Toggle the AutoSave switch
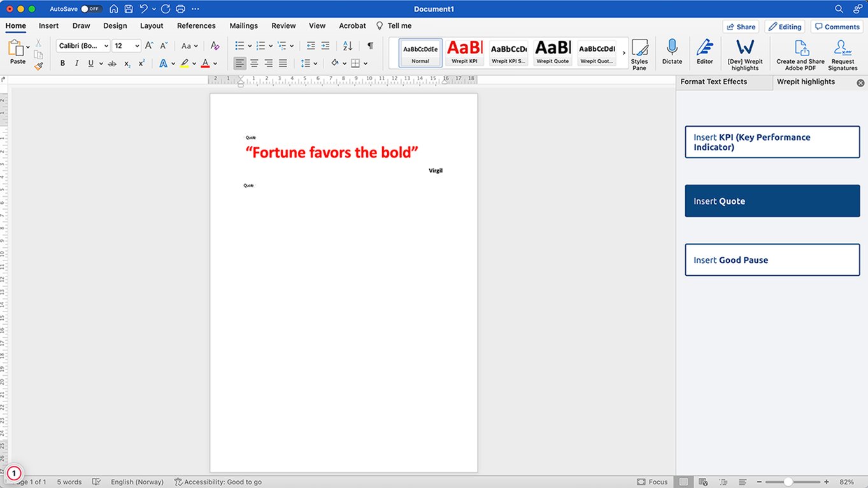Screen dimensions: 868x488 (91, 9)
